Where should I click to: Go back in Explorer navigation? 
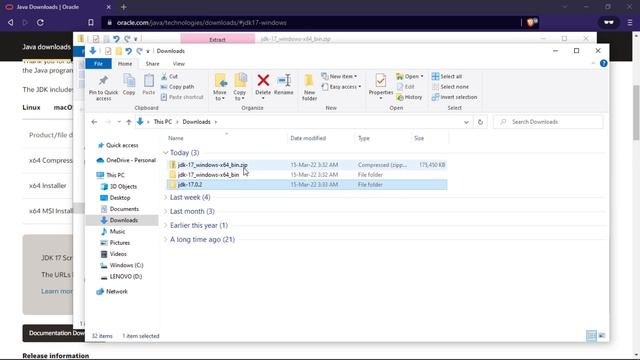(94, 122)
